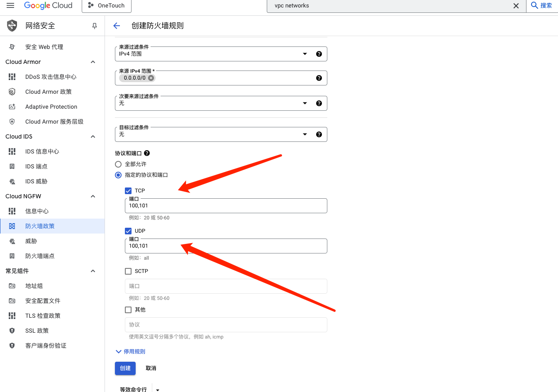This screenshot has width=558, height=392.
Task: Click the back arrow beside 创建防火墙规则
Action: pyautogui.click(x=117, y=26)
